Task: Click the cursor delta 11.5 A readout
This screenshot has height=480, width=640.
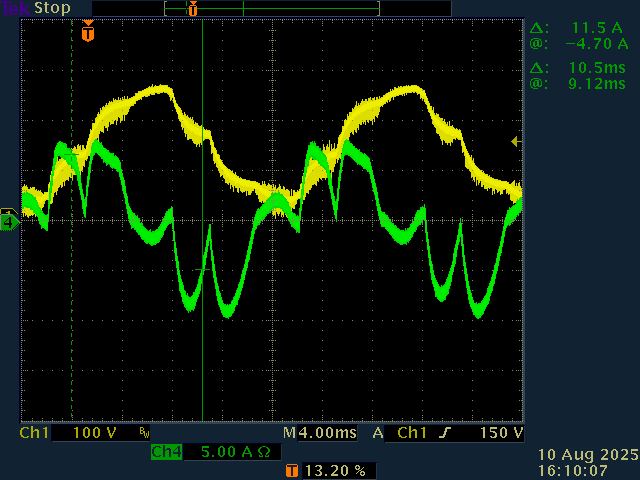Action: tap(592, 29)
